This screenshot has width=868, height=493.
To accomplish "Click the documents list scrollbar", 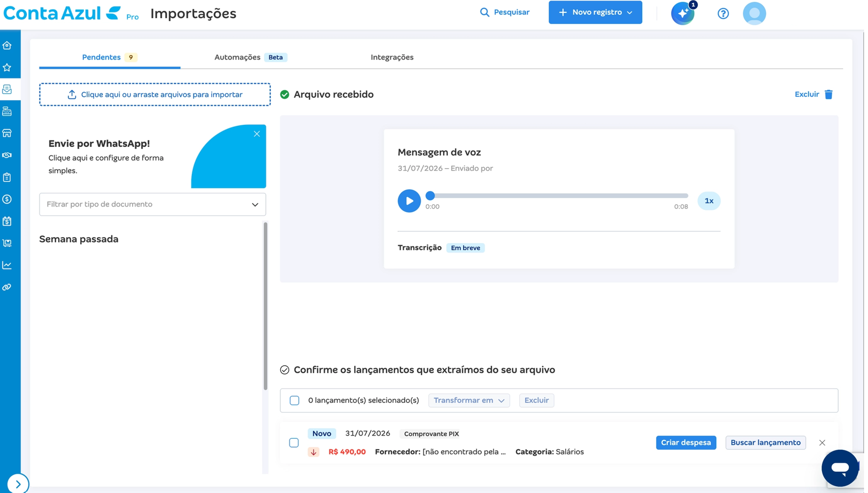I will coord(265,306).
